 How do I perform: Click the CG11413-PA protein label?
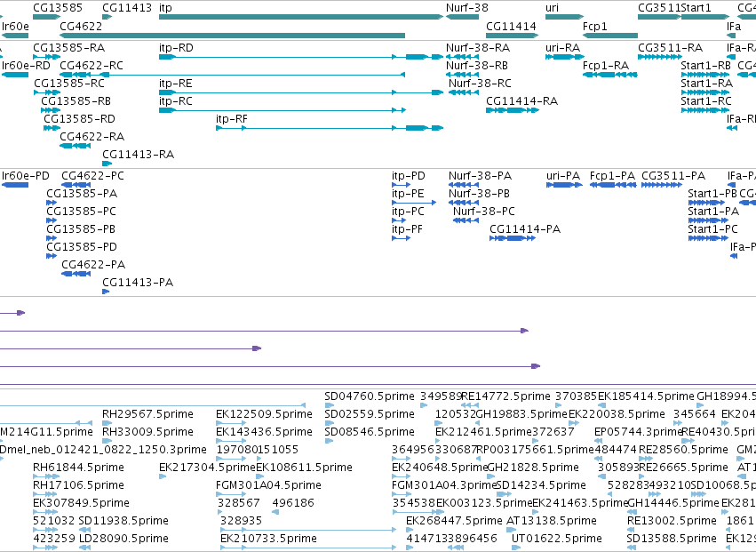138,283
